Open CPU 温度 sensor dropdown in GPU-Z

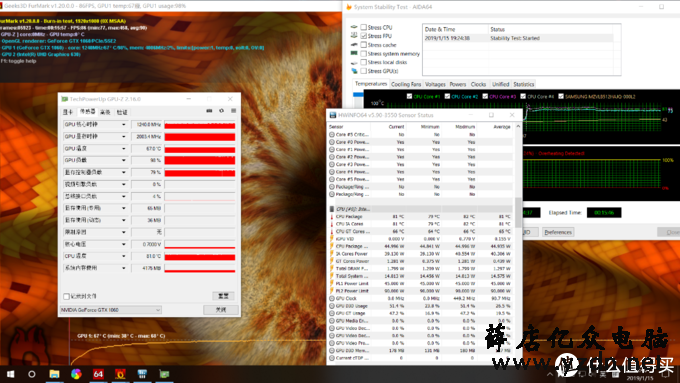pyautogui.click(x=124, y=256)
